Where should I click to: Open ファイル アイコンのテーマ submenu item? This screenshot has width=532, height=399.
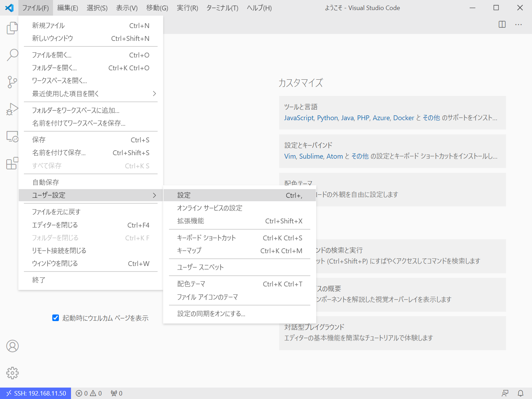click(240, 297)
